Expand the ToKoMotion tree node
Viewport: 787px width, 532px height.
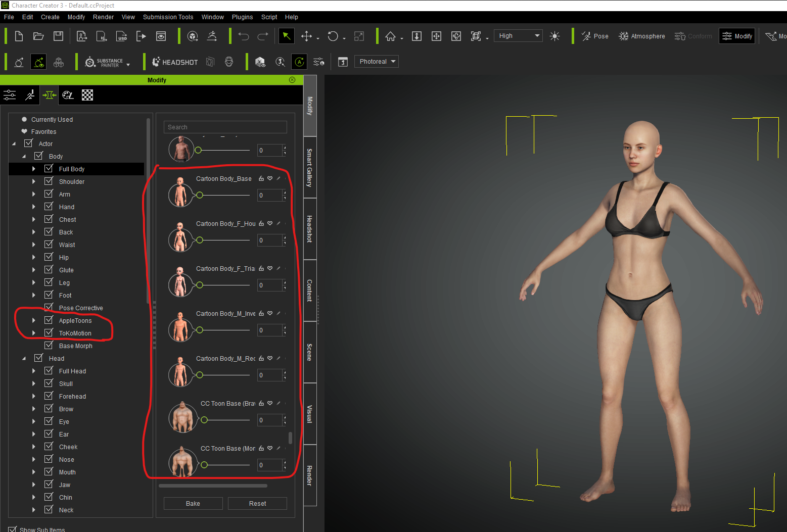point(34,333)
